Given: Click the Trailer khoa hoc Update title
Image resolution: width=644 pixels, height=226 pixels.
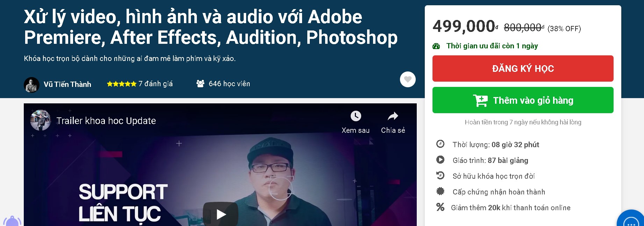Looking at the screenshot, I should (106, 121).
